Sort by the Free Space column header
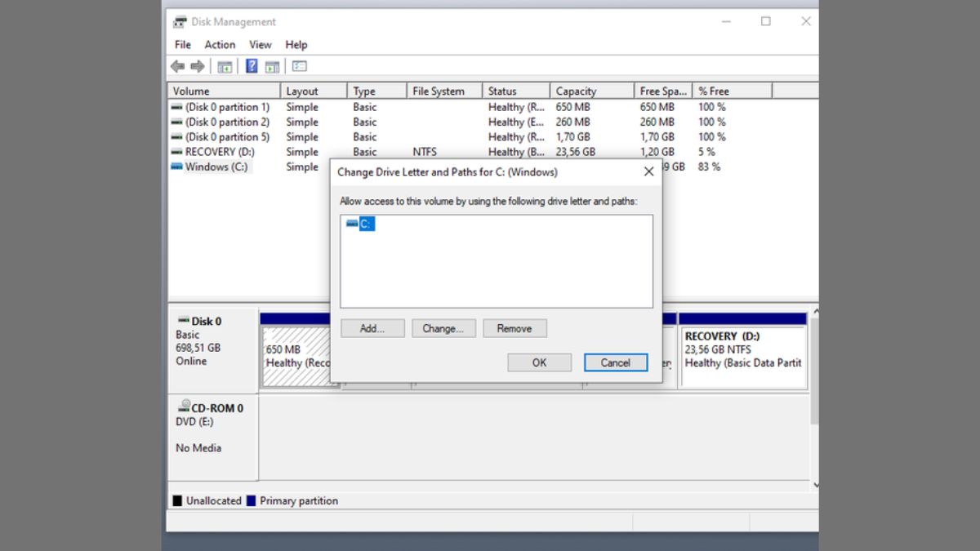The height and width of the screenshot is (551, 980). [x=663, y=91]
